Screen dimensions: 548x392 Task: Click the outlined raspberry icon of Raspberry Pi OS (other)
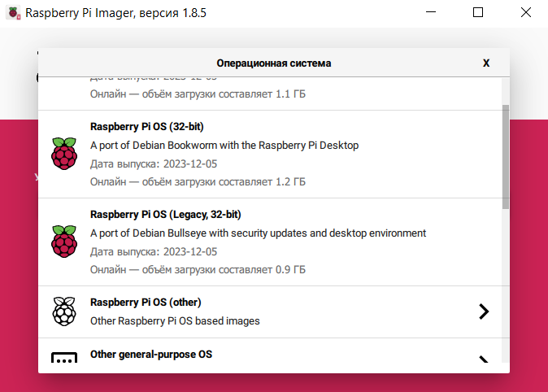click(x=64, y=311)
